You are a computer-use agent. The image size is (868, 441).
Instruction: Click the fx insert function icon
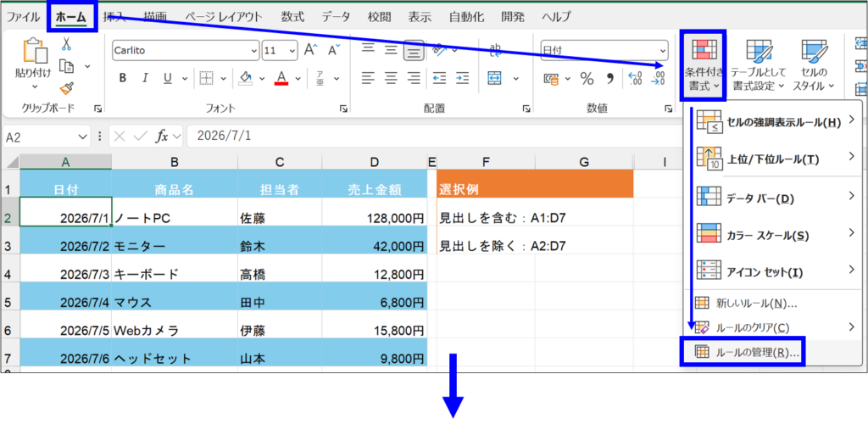point(162,137)
